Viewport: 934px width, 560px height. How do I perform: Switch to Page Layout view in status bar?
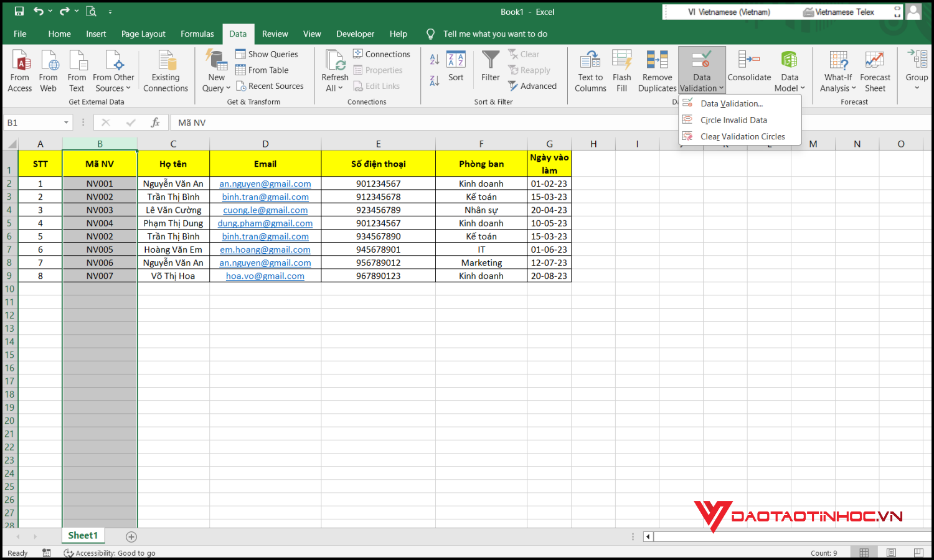click(x=891, y=553)
